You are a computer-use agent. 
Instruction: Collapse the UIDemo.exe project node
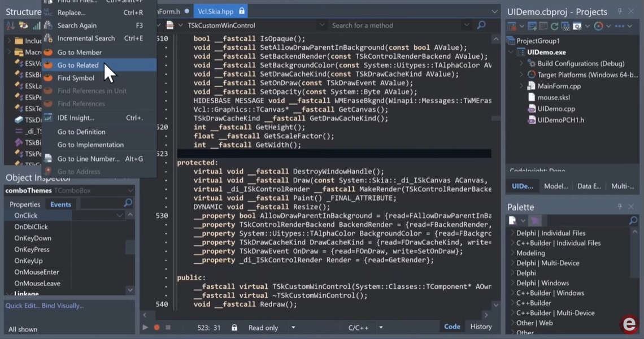(511, 51)
